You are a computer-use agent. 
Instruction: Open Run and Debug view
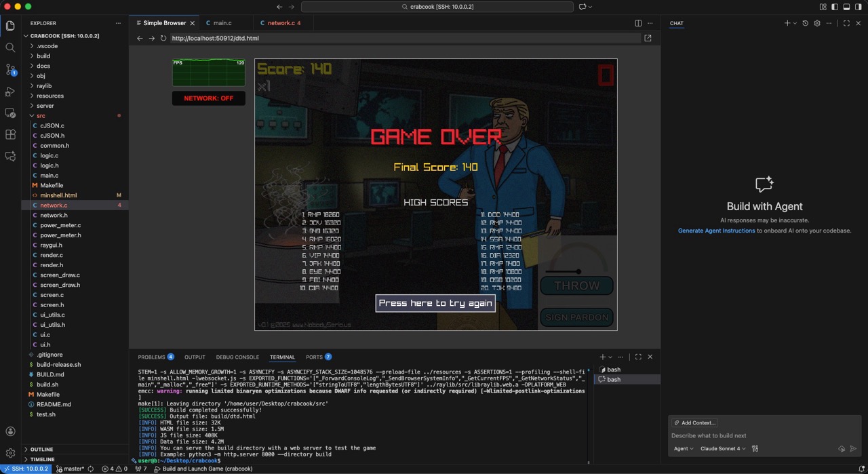tap(10, 91)
